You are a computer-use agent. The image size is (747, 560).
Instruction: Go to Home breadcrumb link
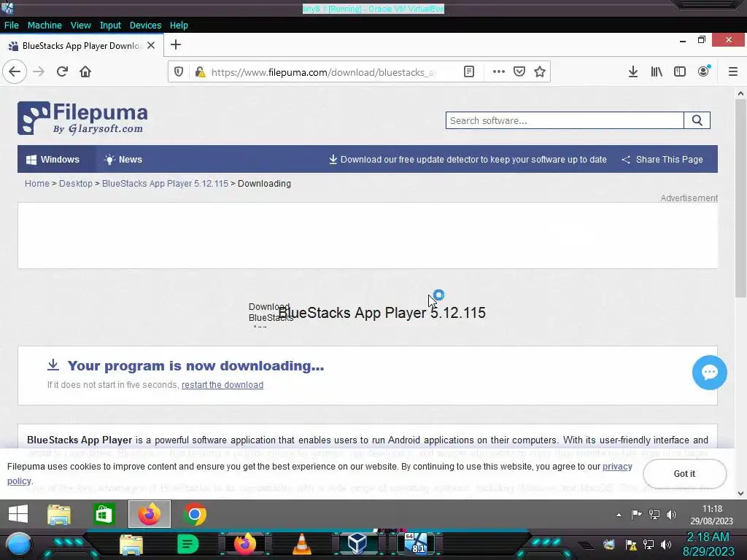pyautogui.click(x=36, y=183)
